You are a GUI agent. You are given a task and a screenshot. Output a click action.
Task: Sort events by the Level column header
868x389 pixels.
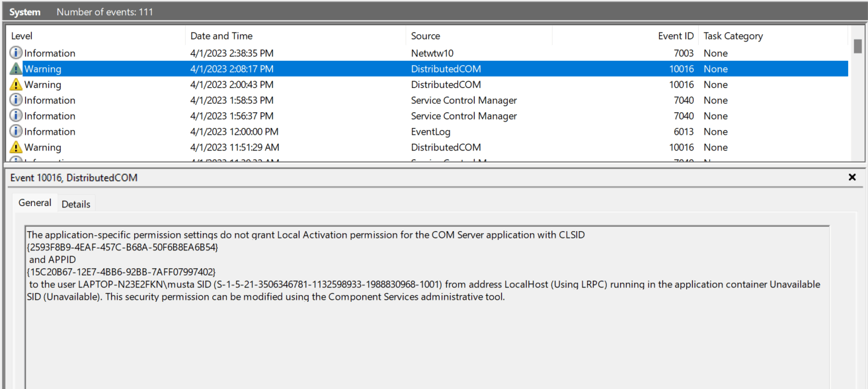coord(22,36)
